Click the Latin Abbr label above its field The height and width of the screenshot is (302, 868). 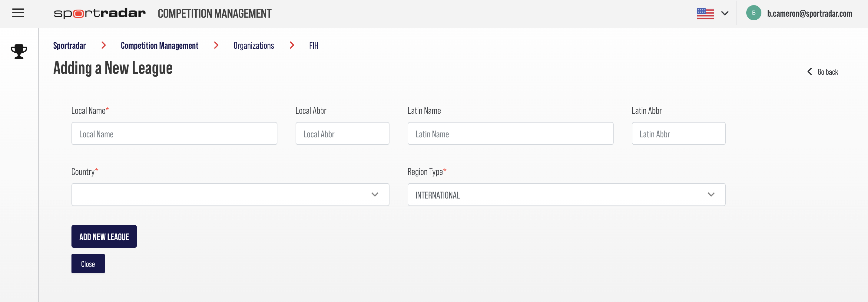pyautogui.click(x=646, y=111)
